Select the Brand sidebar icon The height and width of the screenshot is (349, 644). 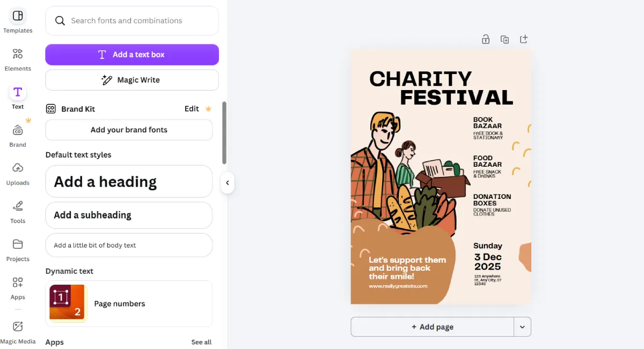[x=18, y=130]
